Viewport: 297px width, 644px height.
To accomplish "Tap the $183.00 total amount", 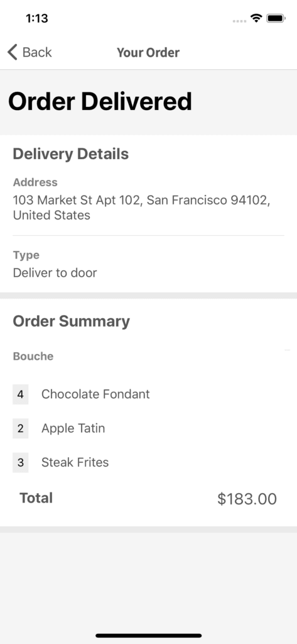I will [x=247, y=499].
